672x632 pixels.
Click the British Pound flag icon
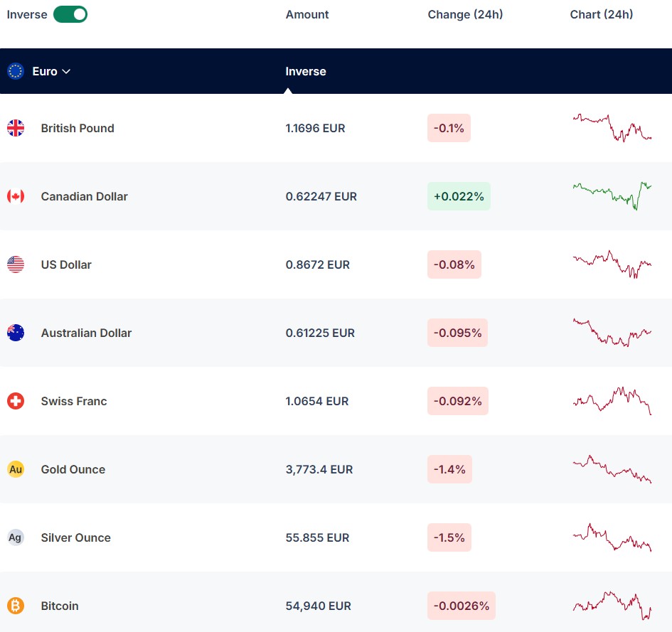16,128
